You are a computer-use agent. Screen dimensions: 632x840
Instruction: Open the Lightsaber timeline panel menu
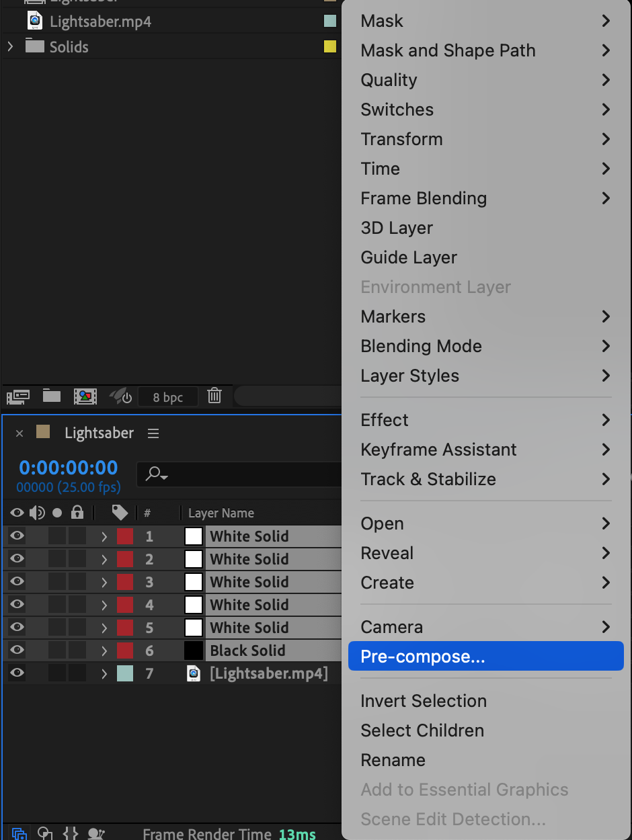coord(153,433)
